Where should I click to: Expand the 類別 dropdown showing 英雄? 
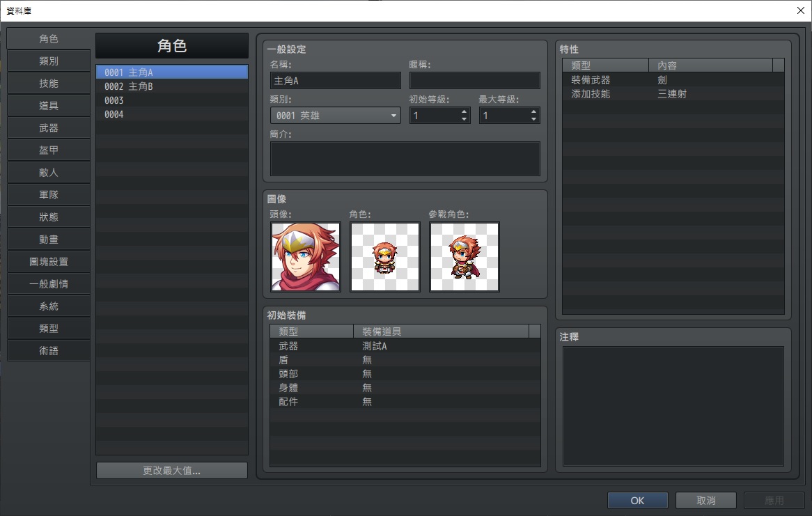click(336, 116)
